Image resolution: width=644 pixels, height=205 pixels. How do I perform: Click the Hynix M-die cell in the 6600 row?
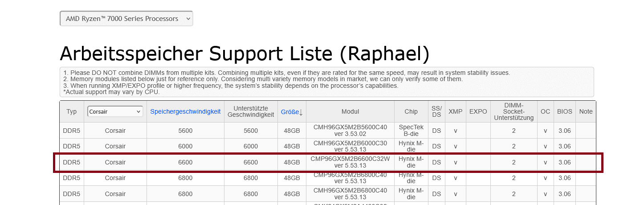411,162
